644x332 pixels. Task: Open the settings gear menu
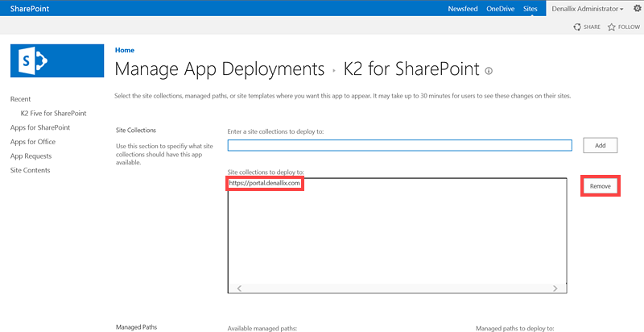click(637, 8)
